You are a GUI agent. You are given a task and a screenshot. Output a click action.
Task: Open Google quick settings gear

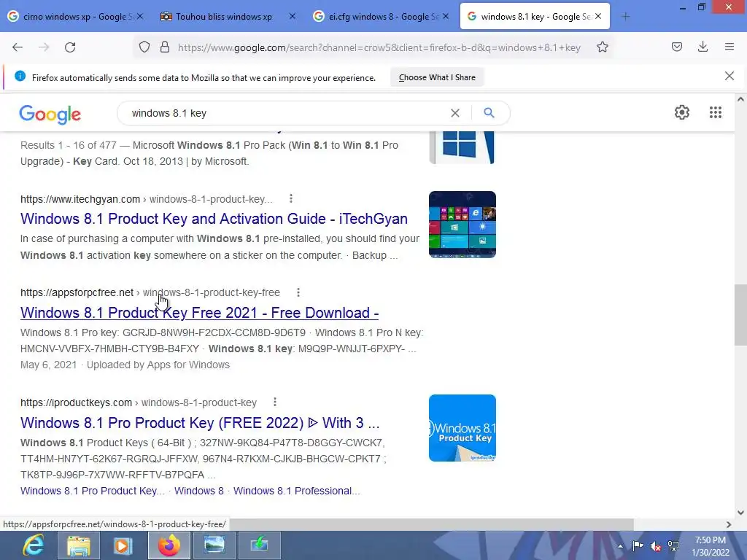point(682,112)
